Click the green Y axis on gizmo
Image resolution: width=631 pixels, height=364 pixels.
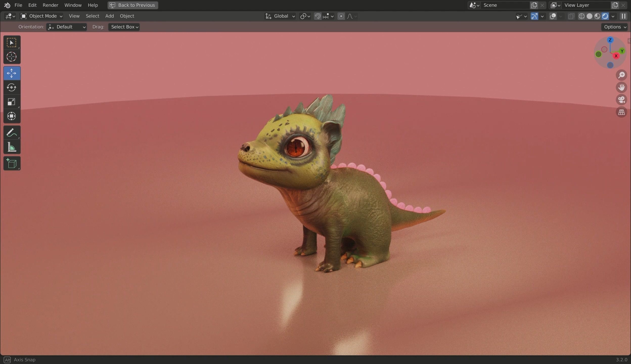(622, 51)
